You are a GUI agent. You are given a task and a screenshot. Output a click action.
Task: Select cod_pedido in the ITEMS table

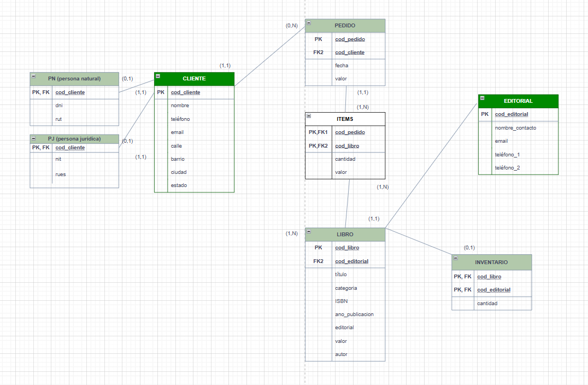(350, 132)
